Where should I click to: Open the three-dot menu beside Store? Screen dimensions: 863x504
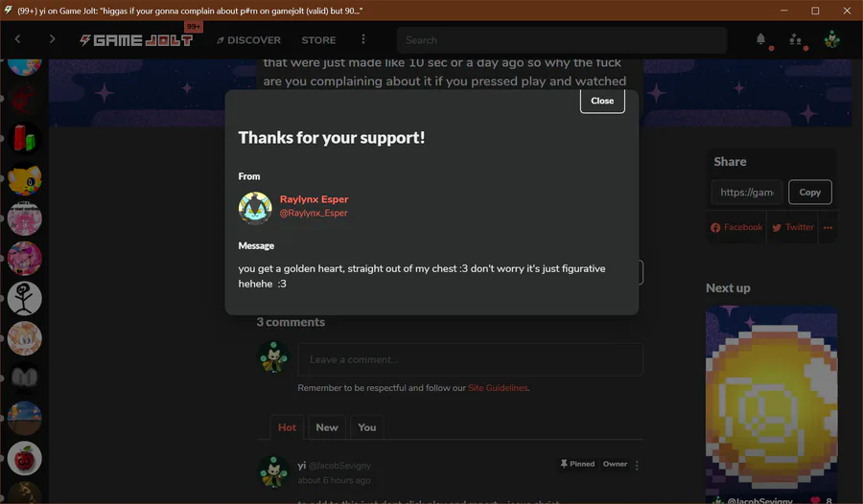(362, 39)
